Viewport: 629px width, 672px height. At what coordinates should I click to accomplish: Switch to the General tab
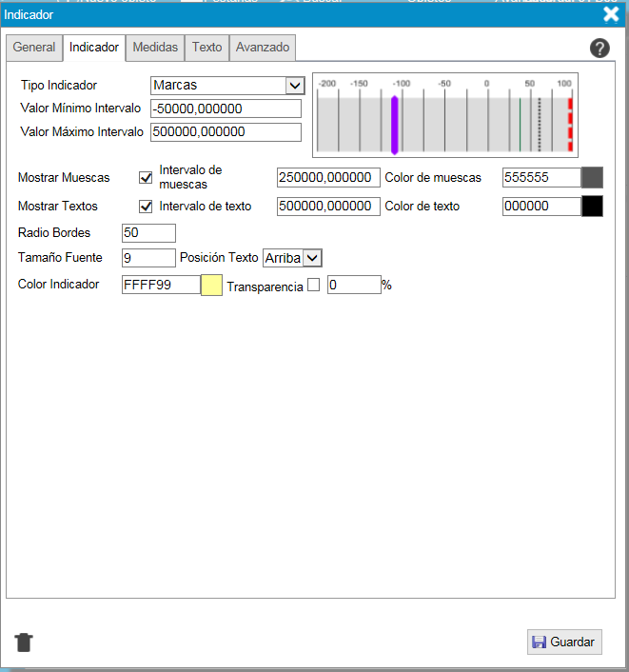click(x=34, y=48)
